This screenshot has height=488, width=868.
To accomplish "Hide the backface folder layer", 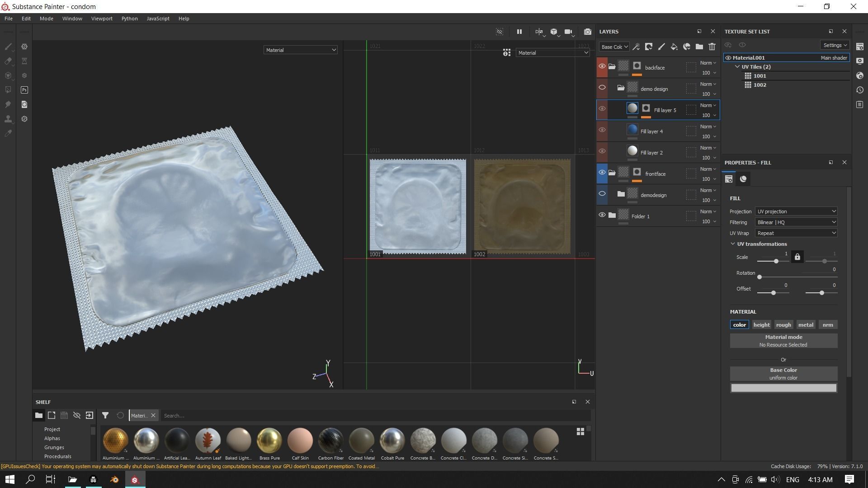I will click(x=602, y=66).
